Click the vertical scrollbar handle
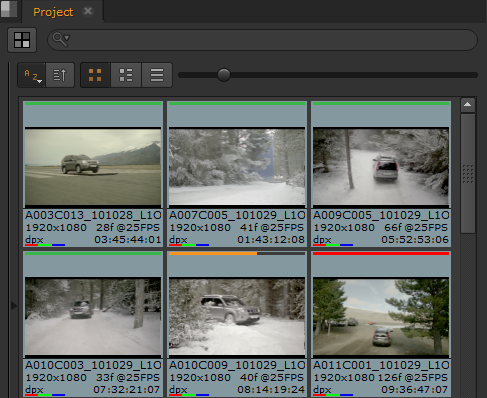The width and height of the screenshot is (487, 398). point(468,174)
